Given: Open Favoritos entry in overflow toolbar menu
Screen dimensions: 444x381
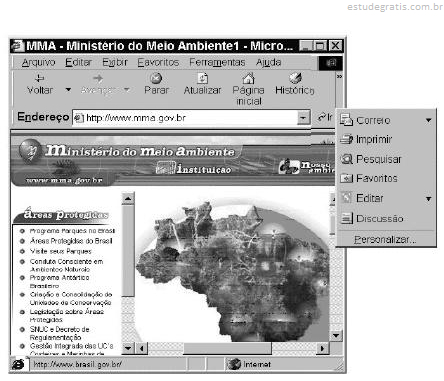Looking at the screenshot, I should click(369, 178).
